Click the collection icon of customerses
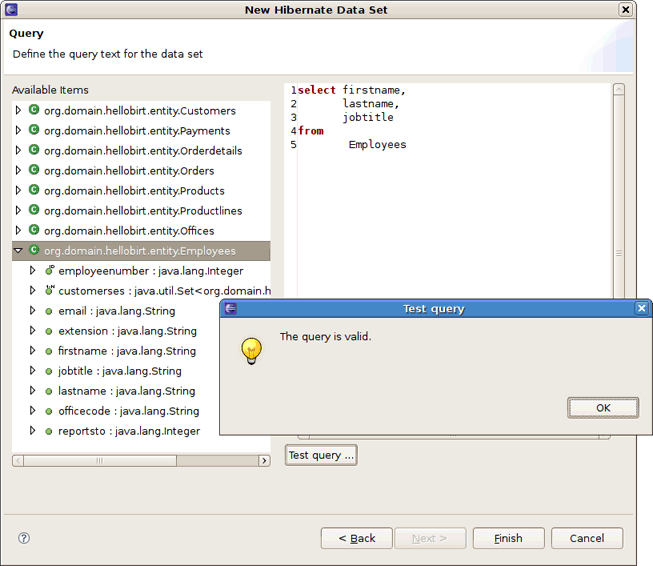 pos(50,290)
